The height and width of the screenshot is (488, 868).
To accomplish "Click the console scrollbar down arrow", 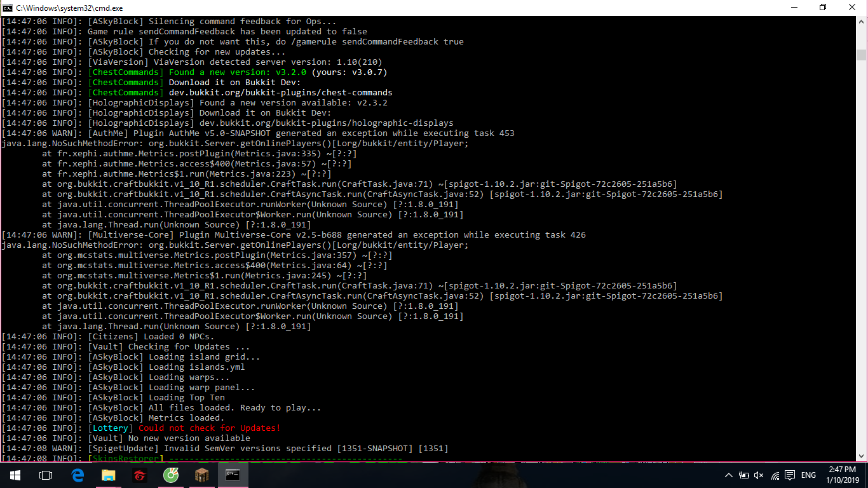I will (861, 456).
